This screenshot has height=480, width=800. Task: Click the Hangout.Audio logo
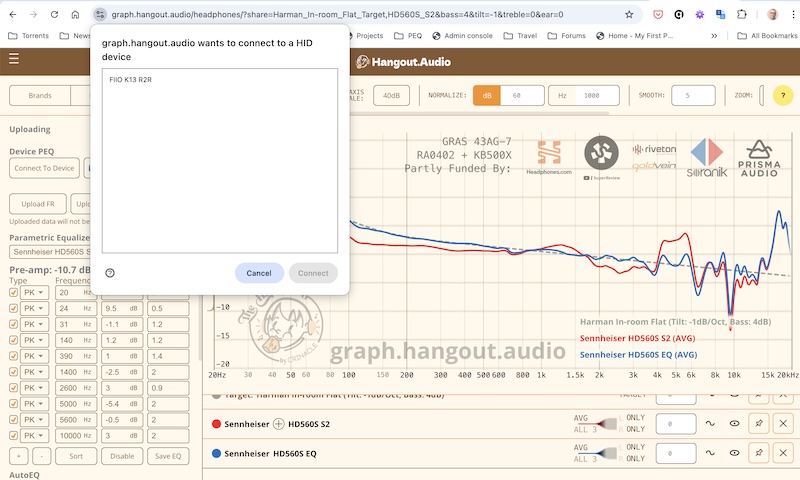point(404,62)
